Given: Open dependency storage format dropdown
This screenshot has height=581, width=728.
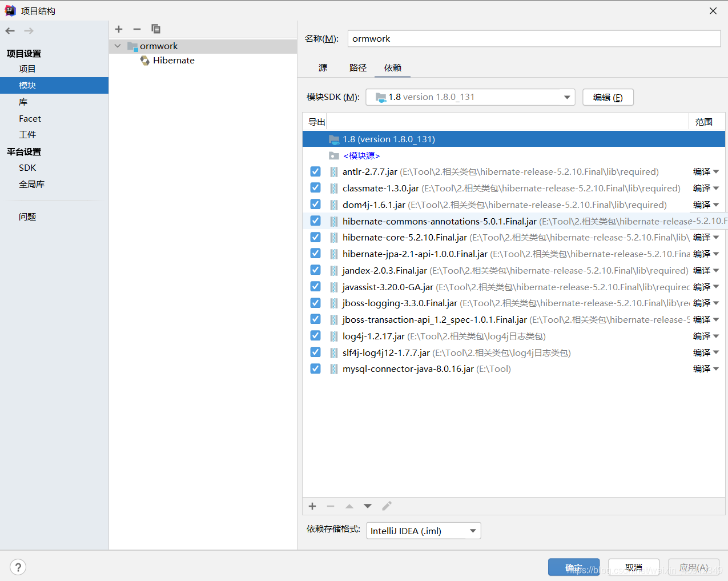Looking at the screenshot, I should pyautogui.click(x=424, y=531).
